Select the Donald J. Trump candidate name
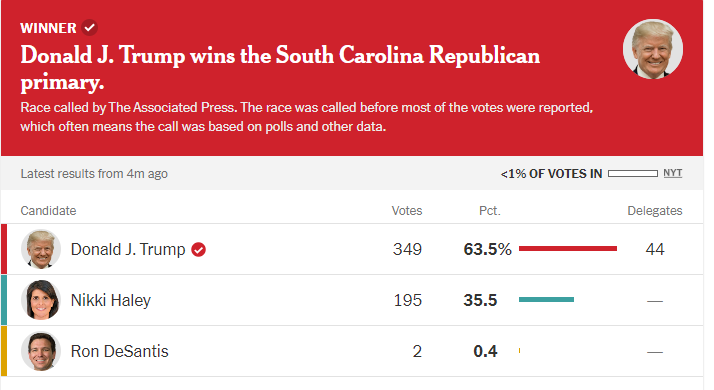 tap(128, 250)
